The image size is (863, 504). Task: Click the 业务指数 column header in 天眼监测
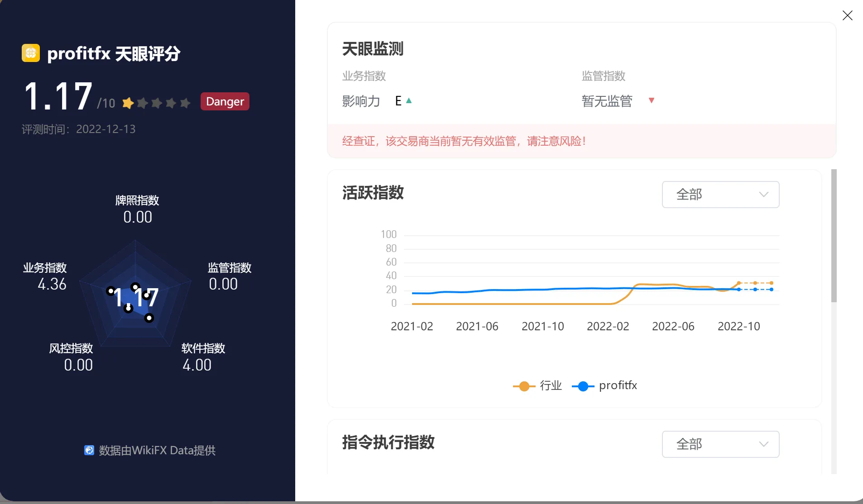point(364,76)
